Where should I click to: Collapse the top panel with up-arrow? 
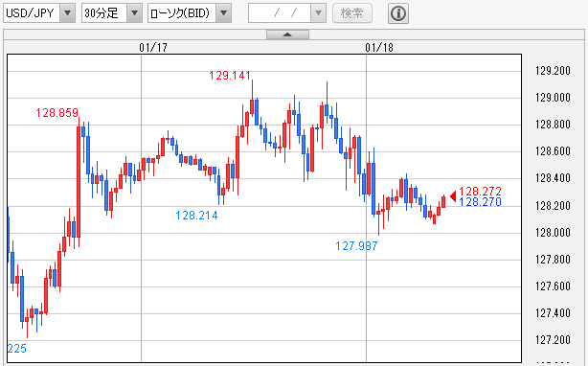point(287,34)
